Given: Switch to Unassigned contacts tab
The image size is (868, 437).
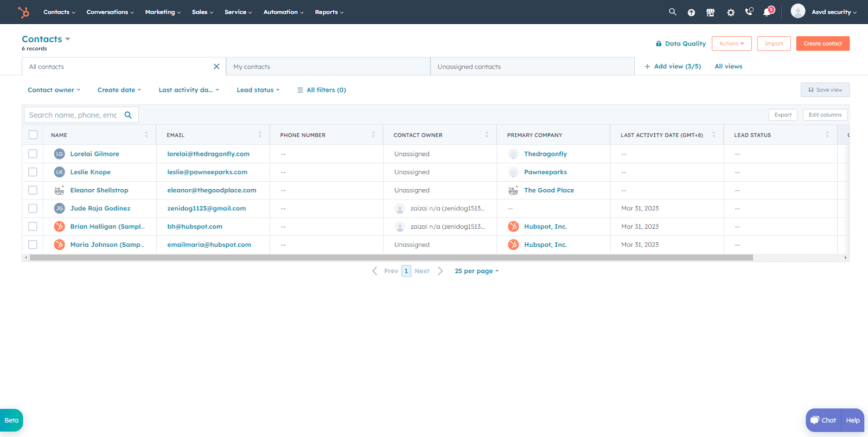Looking at the screenshot, I should coord(532,67).
